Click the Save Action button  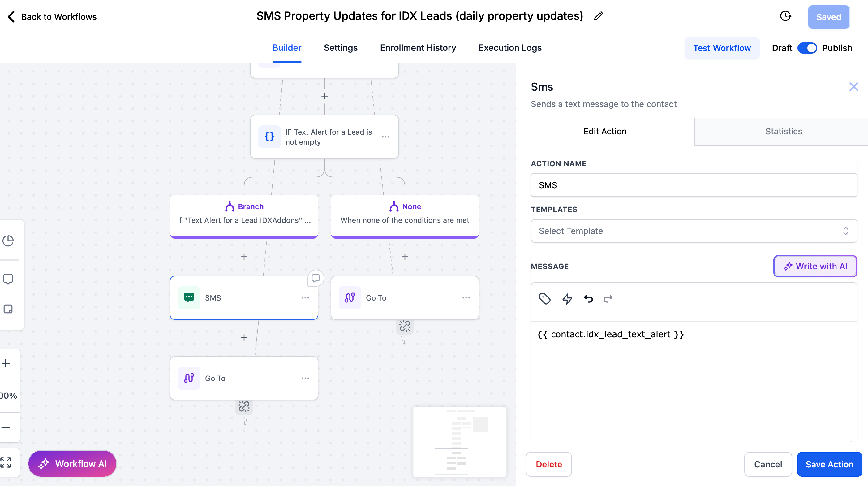[829, 464]
